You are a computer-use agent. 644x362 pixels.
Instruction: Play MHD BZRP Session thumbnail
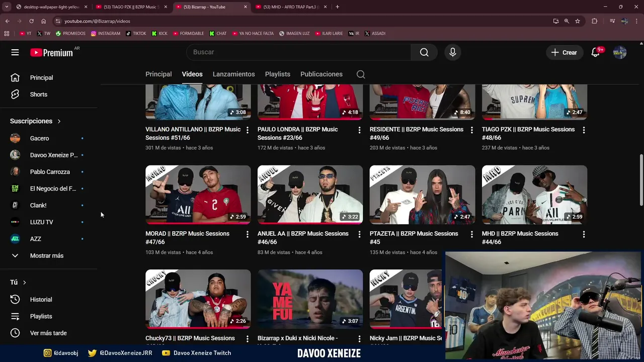pos(534,195)
